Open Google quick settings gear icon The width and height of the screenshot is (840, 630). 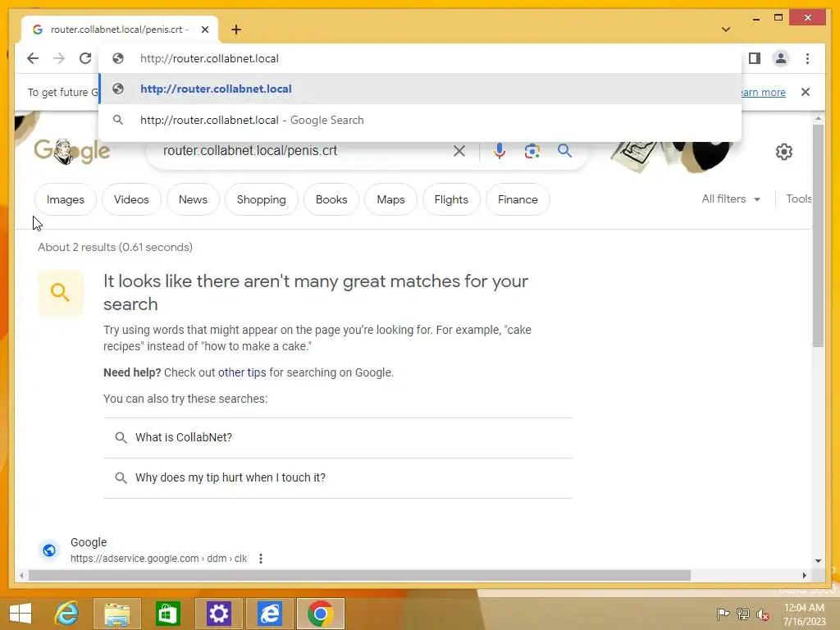click(783, 152)
